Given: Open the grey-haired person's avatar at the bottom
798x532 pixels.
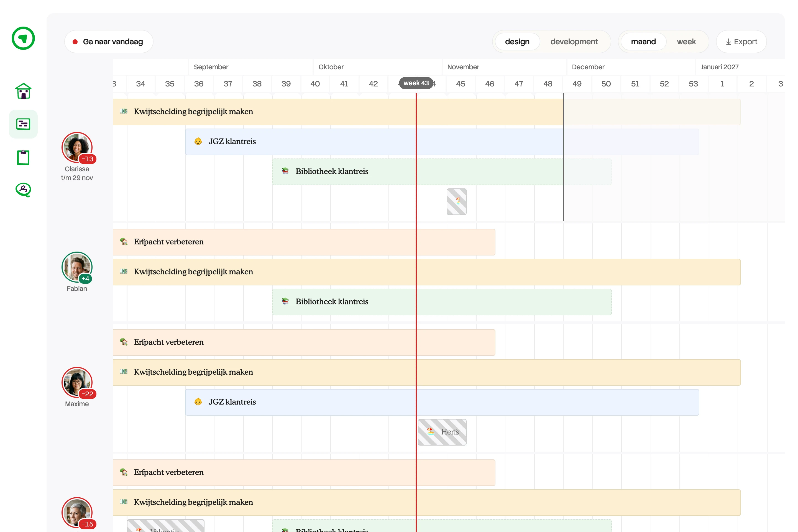Looking at the screenshot, I should pos(77,513).
